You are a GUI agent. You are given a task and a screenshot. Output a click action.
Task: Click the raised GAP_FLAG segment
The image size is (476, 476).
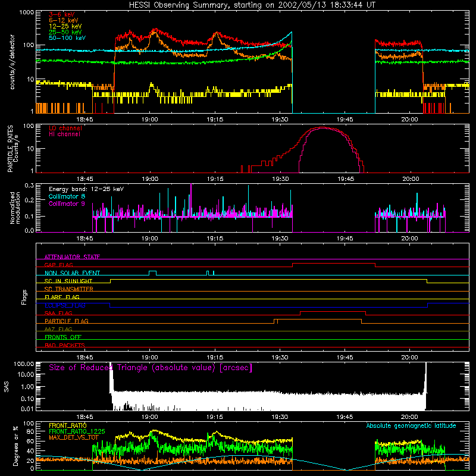334,264
